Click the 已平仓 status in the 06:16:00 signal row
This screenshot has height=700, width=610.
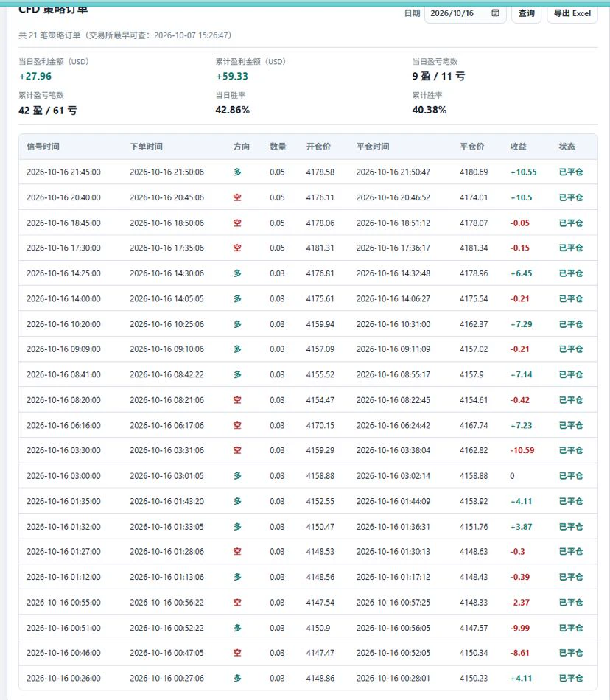(571, 425)
